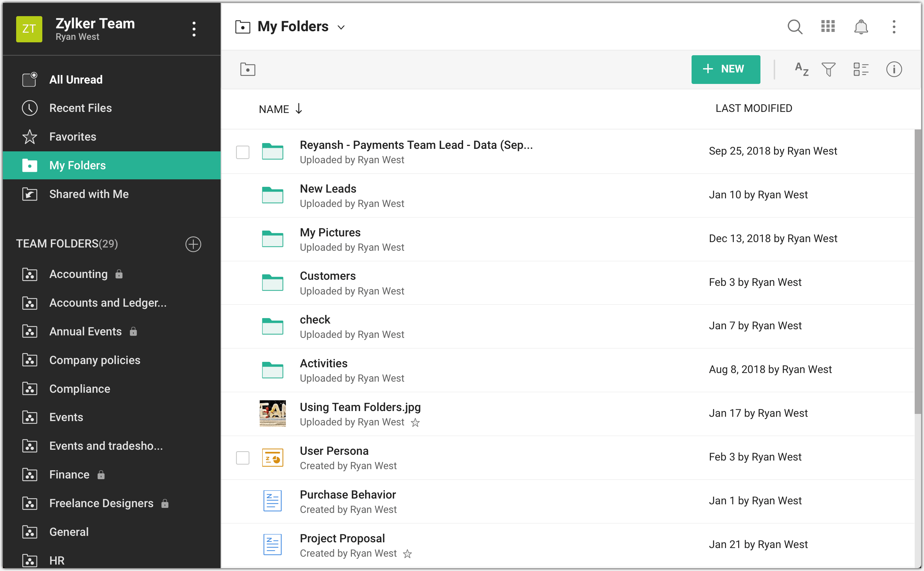924x571 pixels.
Task: Open the filter icon
Action: coord(829,70)
